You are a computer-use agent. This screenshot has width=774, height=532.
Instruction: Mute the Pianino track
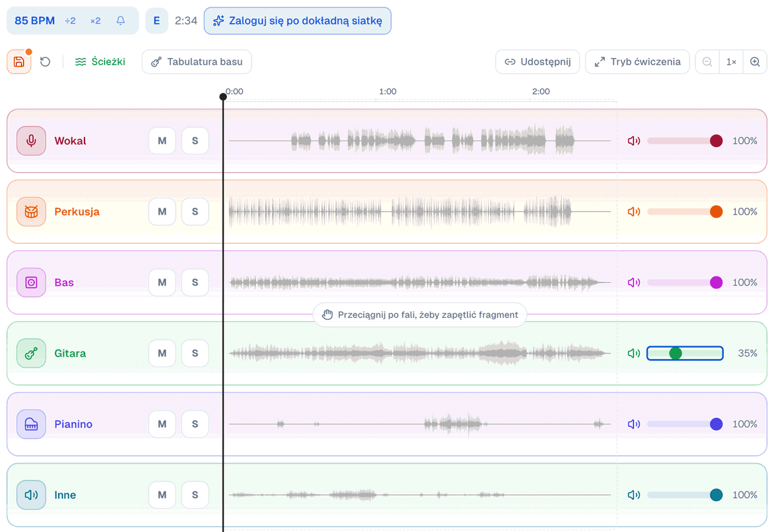(162, 424)
